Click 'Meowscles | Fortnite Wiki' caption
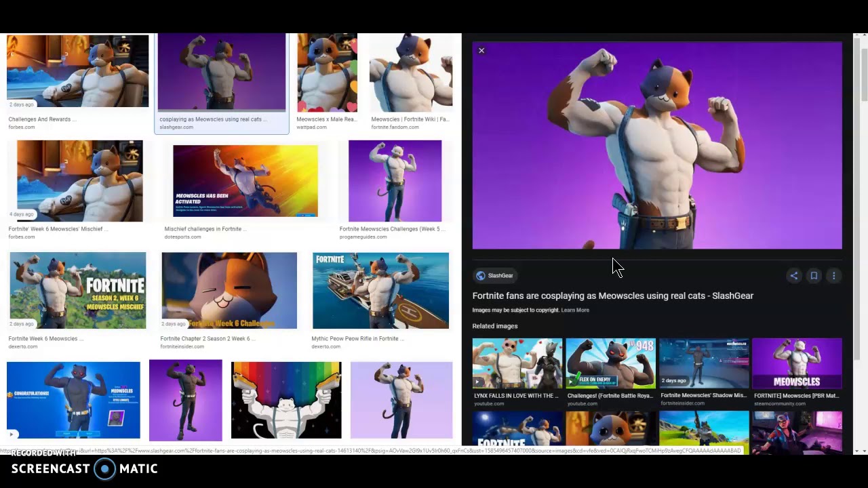The width and height of the screenshot is (868, 488). point(410,119)
